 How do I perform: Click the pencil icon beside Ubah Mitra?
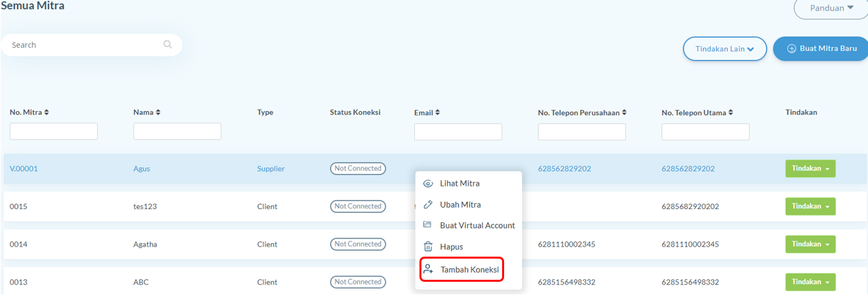pos(428,204)
